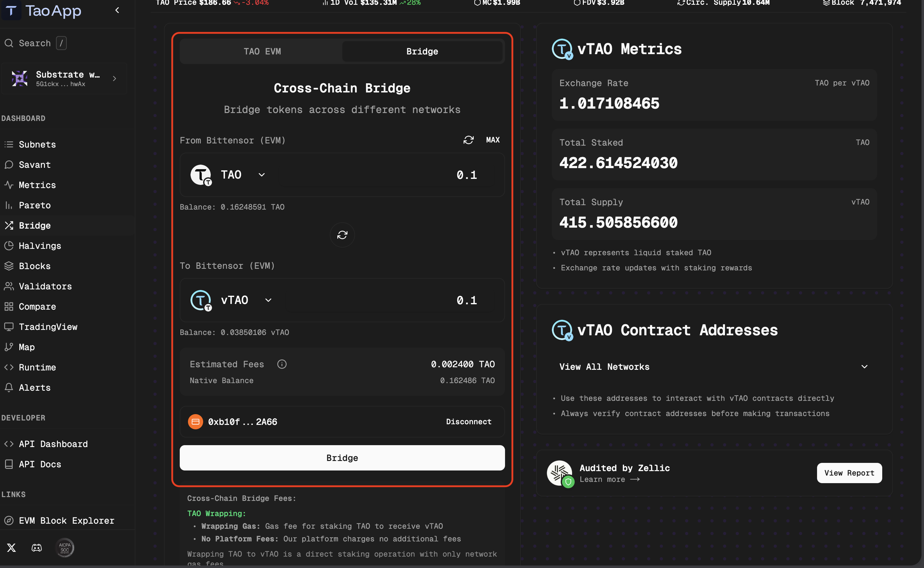Open the Discord icon in sidebar footer
This screenshot has height=568, width=924.
[36, 547]
